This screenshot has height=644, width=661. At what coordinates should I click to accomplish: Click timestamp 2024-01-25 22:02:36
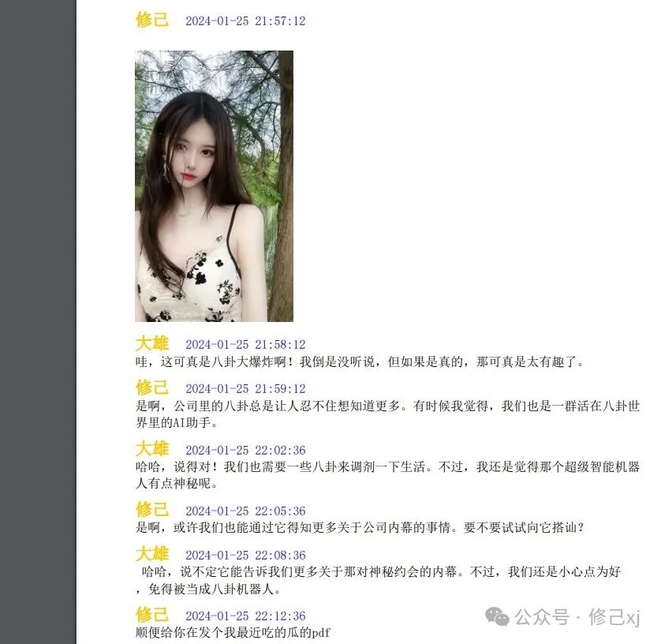(x=245, y=451)
